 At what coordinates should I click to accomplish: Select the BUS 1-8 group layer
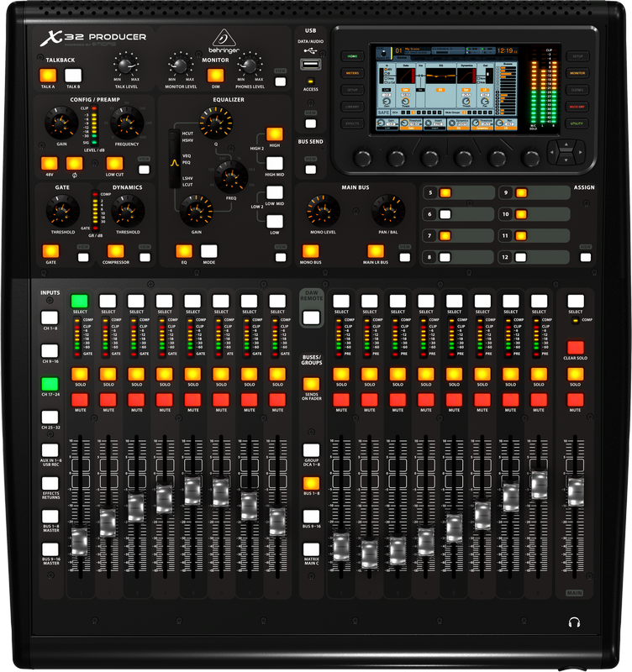click(x=311, y=484)
